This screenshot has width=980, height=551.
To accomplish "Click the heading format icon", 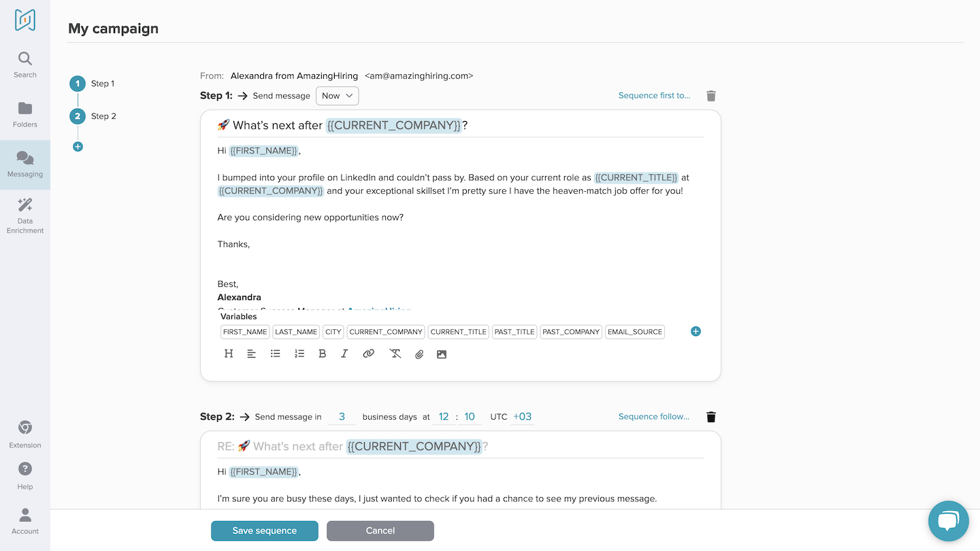I will 229,354.
